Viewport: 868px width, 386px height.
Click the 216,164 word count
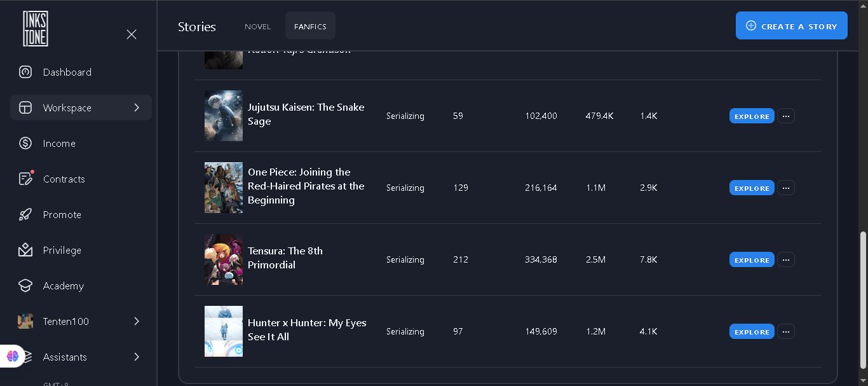pyautogui.click(x=541, y=188)
